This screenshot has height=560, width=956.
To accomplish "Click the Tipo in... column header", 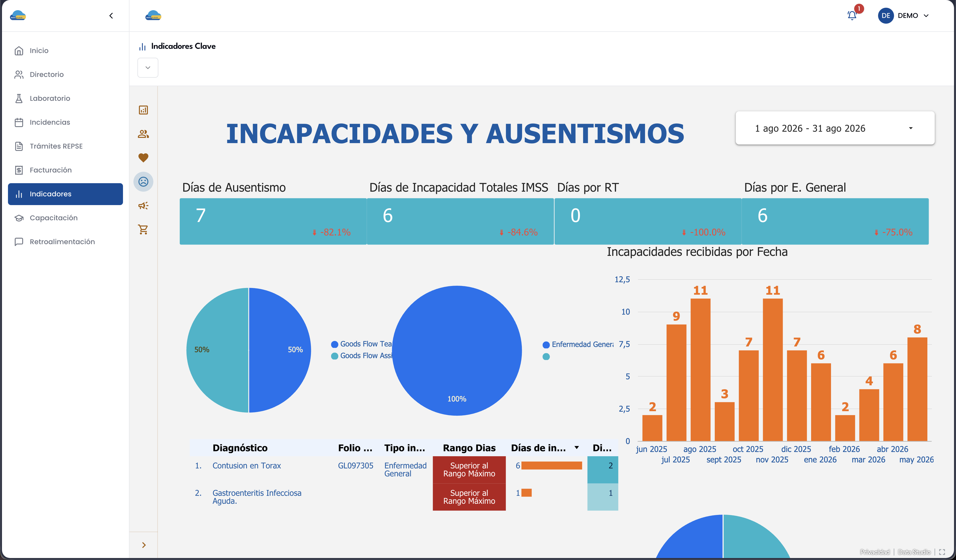I will (404, 448).
